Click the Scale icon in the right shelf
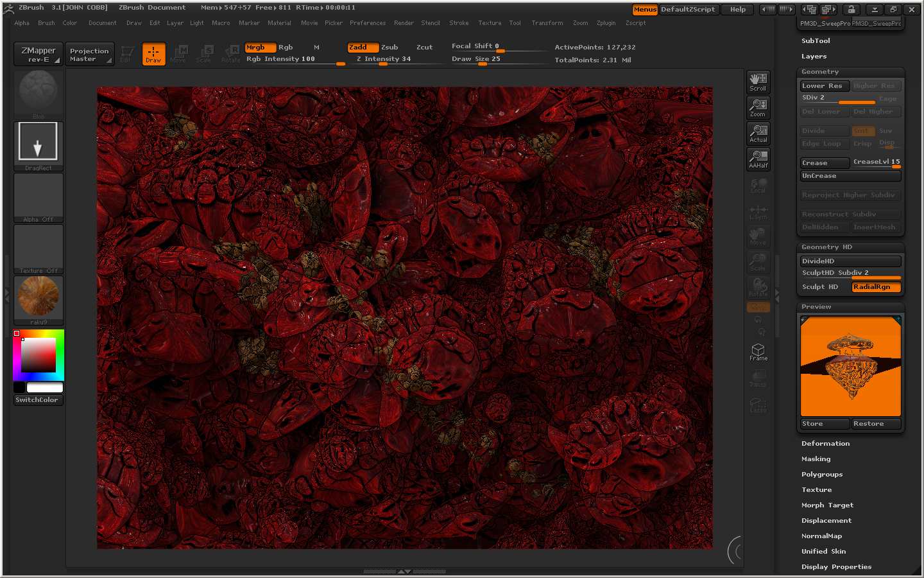924x578 pixels. 758,263
